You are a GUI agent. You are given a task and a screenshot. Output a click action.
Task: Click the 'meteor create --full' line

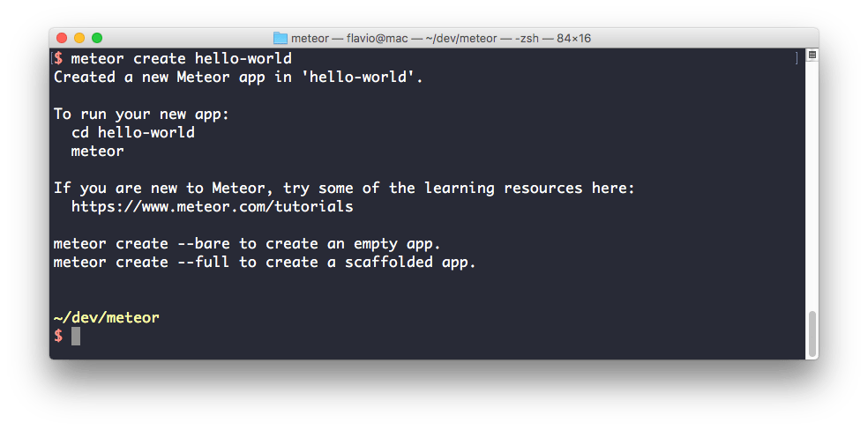click(265, 262)
